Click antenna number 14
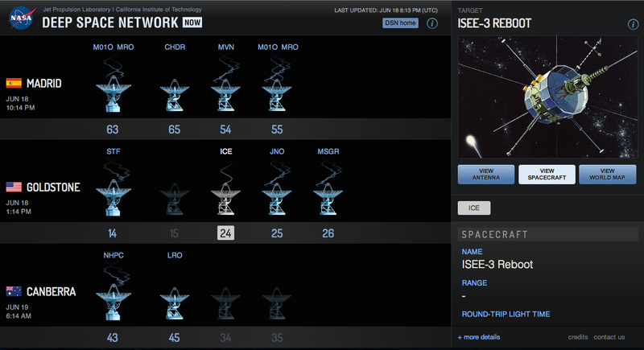The width and height of the screenshot is (644, 350). click(x=112, y=233)
